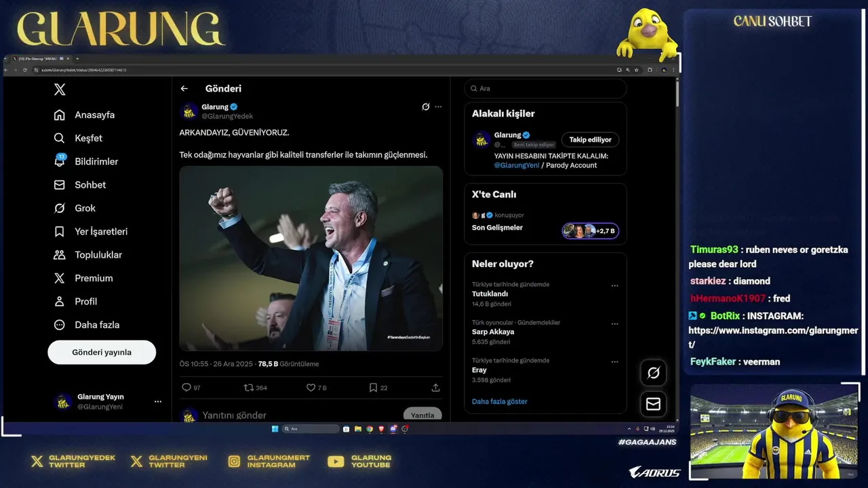The width and height of the screenshot is (868, 488).
Task: Bookmark the post showing 22 bookmarks
Action: coord(373,388)
